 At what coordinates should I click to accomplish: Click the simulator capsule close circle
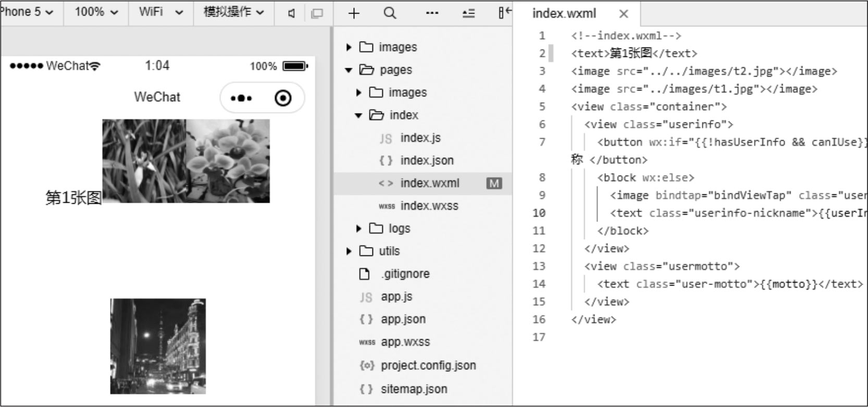(x=283, y=98)
